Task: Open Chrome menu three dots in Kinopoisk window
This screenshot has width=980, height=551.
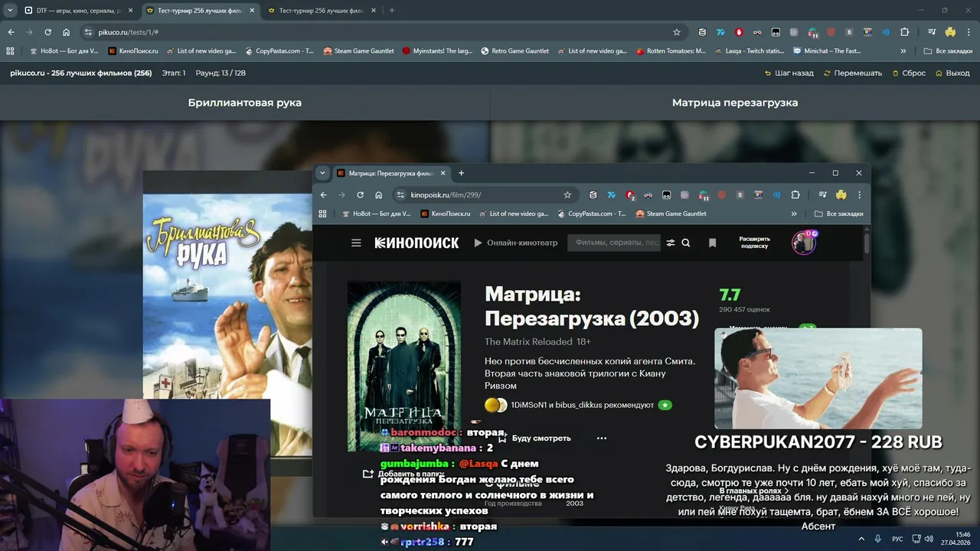Action: [859, 195]
